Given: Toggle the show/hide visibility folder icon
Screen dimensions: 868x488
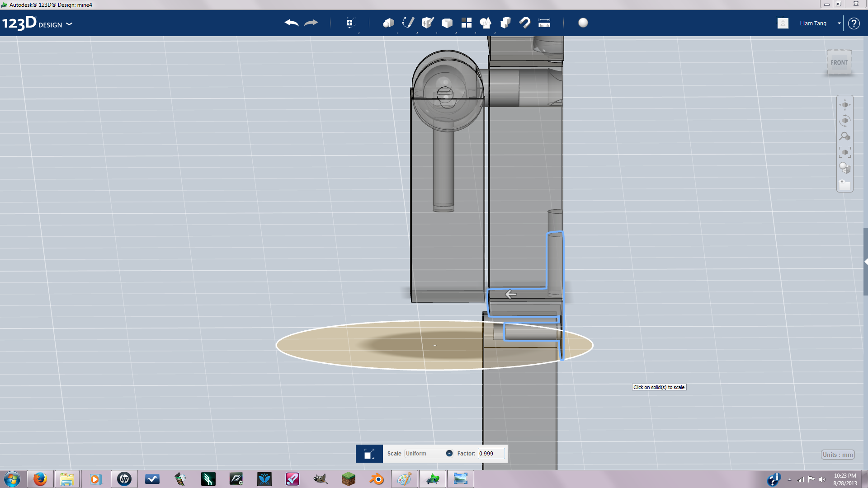Looking at the screenshot, I should pos(844,184).
